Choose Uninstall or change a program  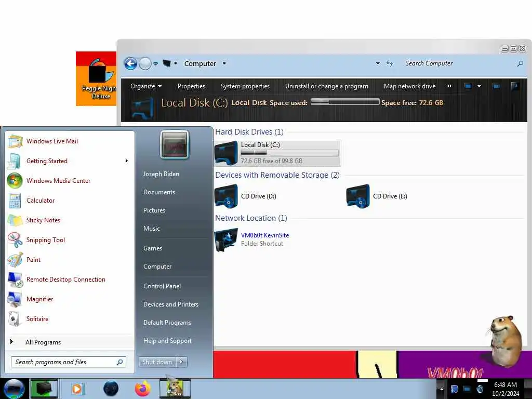click(327, 86)
